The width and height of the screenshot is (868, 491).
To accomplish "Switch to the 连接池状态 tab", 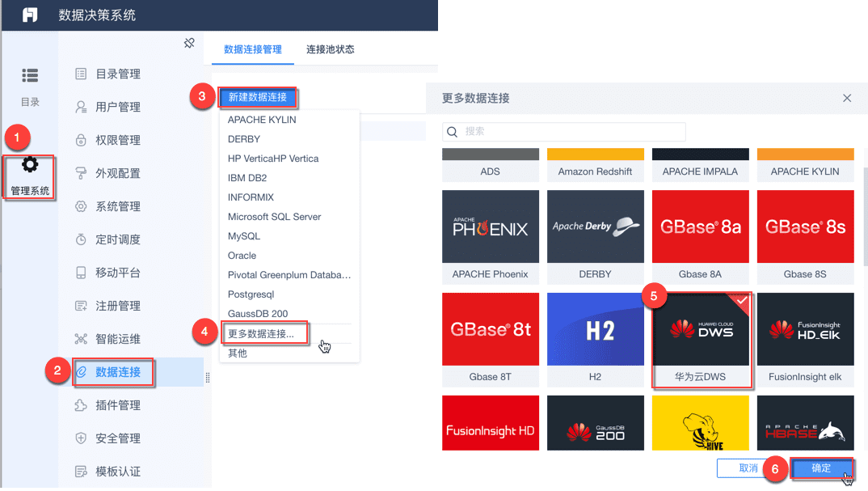I will coord(331,49).
